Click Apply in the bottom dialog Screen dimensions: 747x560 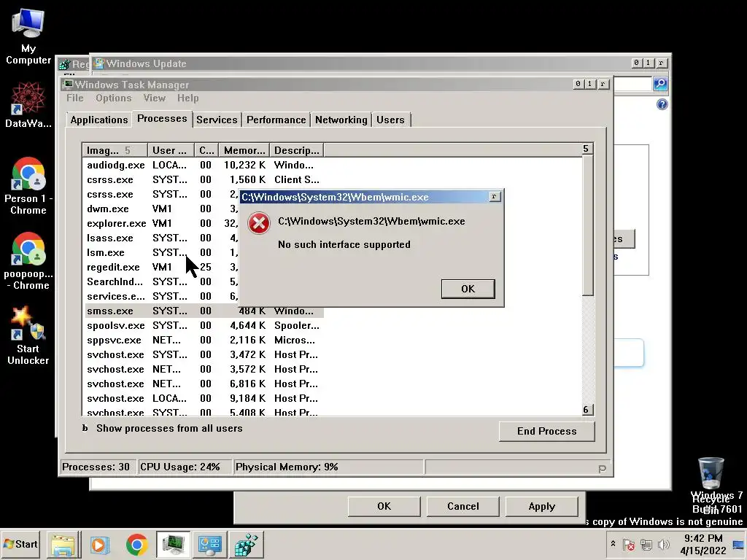click(542, 506)
